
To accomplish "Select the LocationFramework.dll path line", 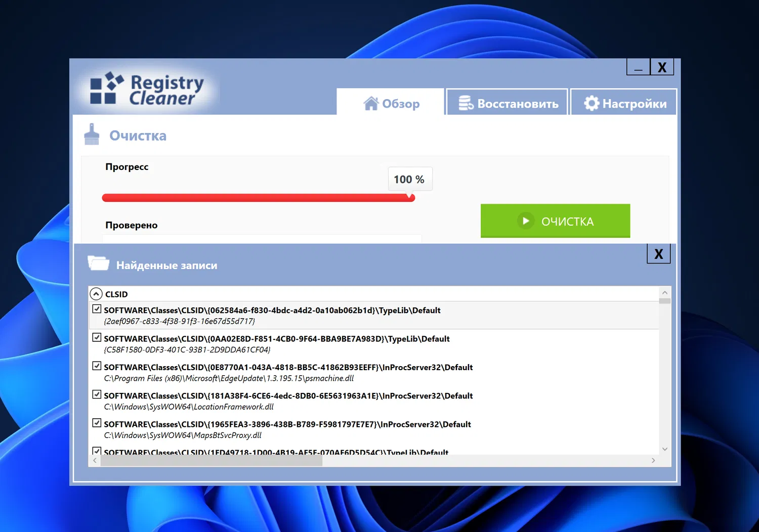I will pos(189,407).
